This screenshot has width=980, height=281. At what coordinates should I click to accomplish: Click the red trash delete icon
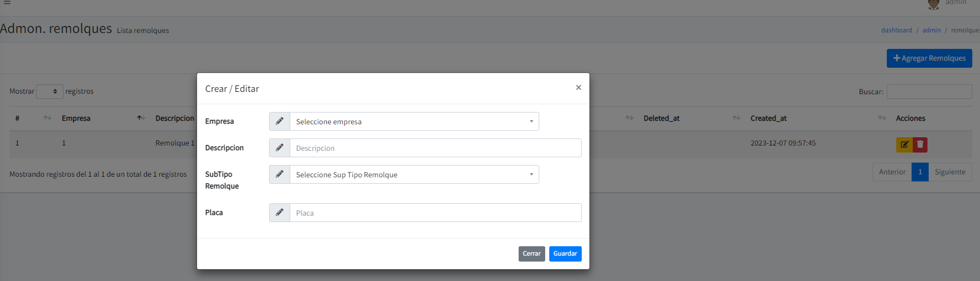[x=920, y=144]
